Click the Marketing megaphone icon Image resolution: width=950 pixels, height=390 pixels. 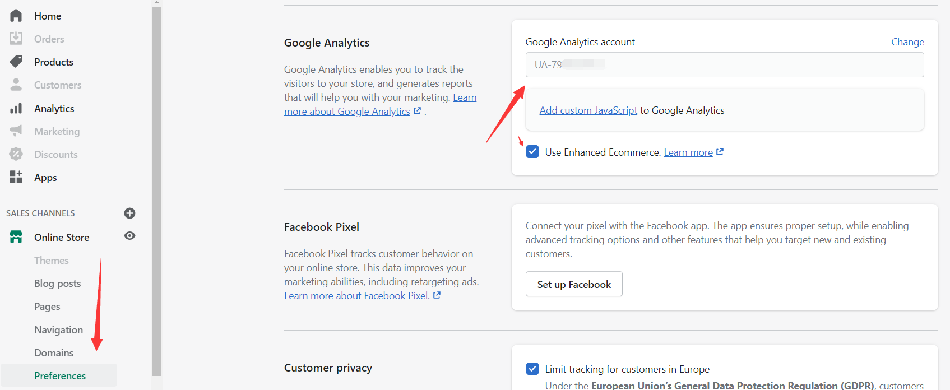[16, 131]
